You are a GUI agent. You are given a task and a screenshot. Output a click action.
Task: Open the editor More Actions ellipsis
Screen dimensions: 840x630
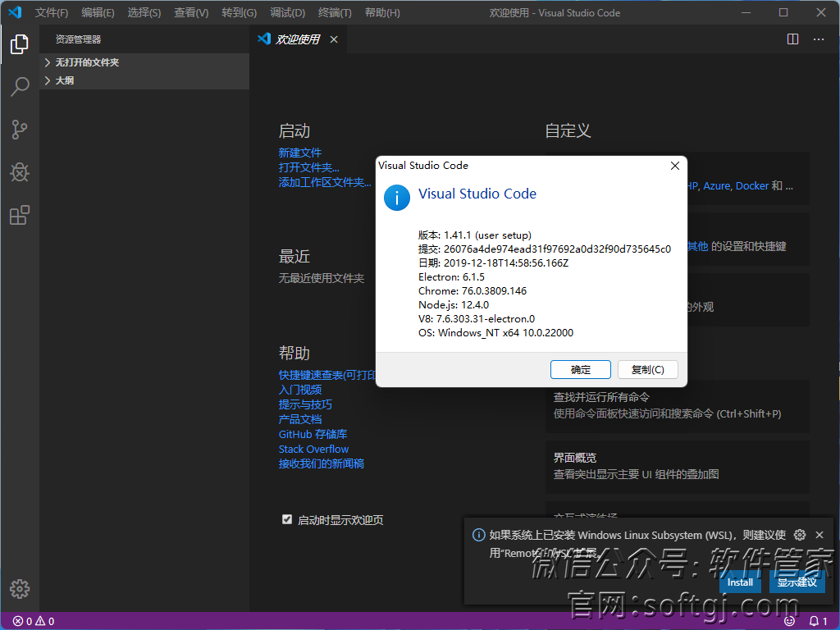tap(819, 39)
